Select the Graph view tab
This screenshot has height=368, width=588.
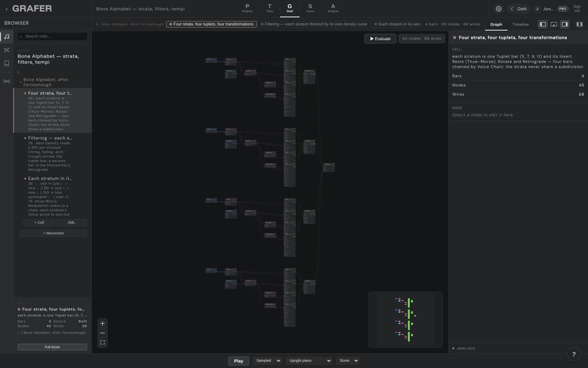click(496, 24)
